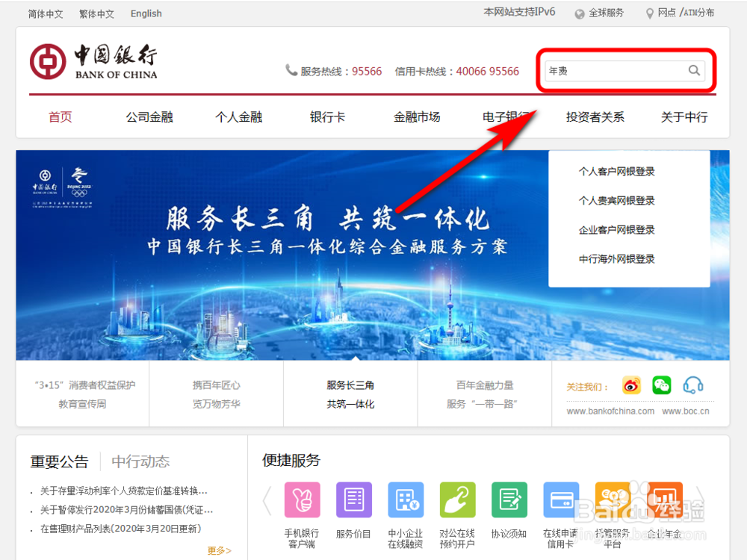Open the Bank of China logo
The image size is (747, 560).
pos(94,61)
